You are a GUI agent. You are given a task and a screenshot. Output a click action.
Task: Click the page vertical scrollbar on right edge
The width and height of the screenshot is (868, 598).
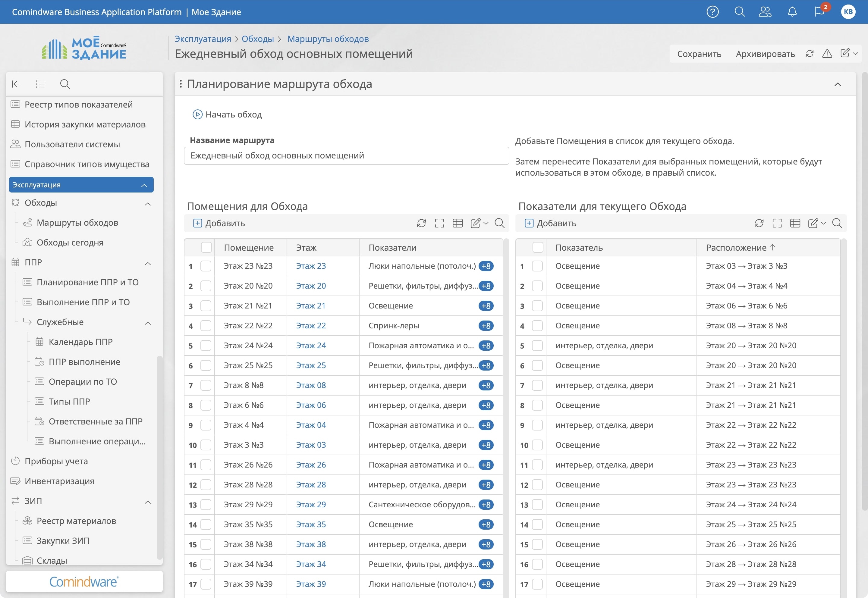[x=865, y=291]
